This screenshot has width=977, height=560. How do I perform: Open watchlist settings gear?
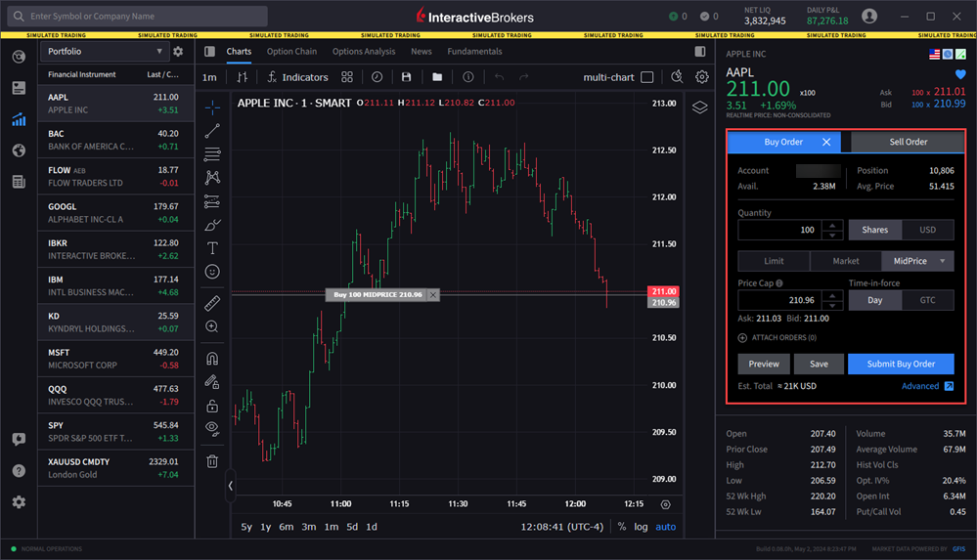point(178,52)
